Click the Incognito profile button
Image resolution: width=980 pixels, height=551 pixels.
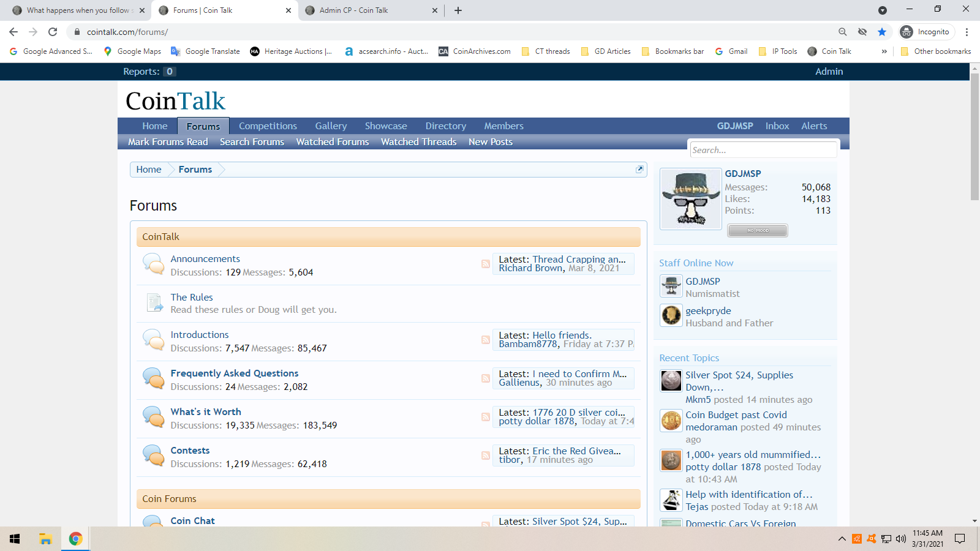tap(926, 32)
